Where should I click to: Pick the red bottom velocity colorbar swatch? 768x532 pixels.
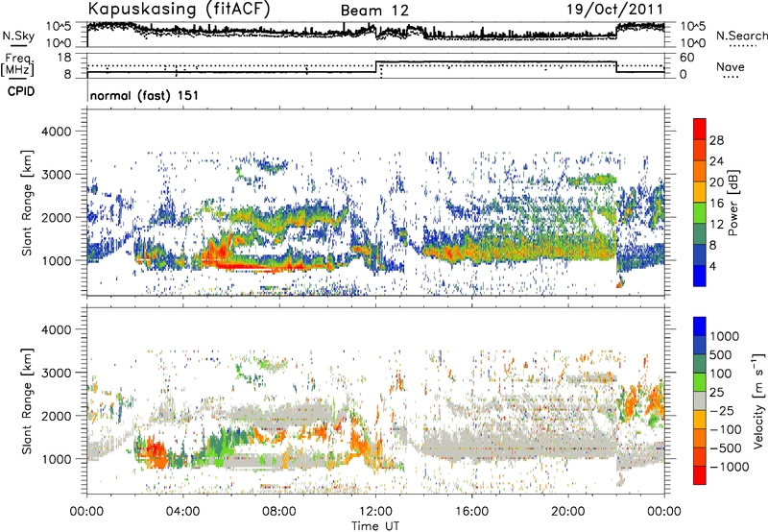(x=700, y=475)
